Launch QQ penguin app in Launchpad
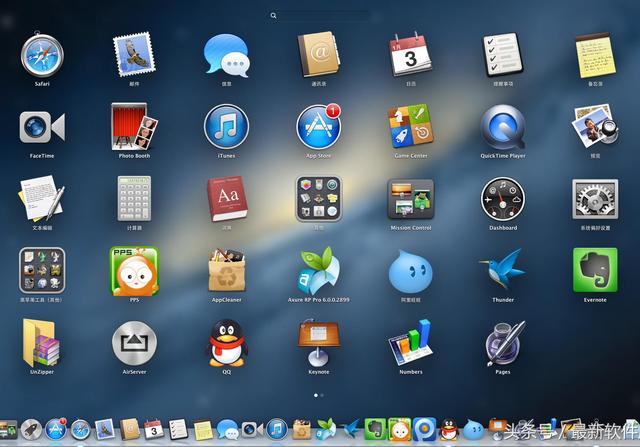 point(227,343)
